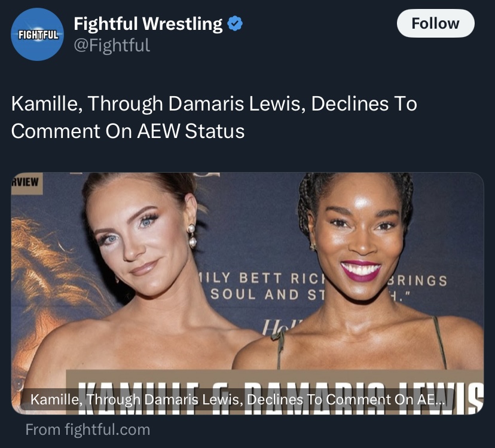This screenshot has height=448, width=495.
Task: Open the Fightful Wrestling display name
Action: pos(148,24)
